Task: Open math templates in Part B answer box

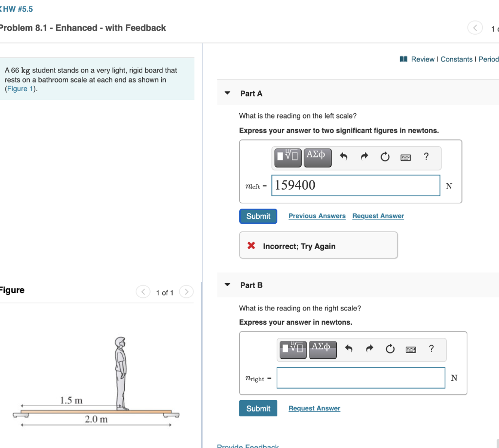Action: click(x=293, y=349)
